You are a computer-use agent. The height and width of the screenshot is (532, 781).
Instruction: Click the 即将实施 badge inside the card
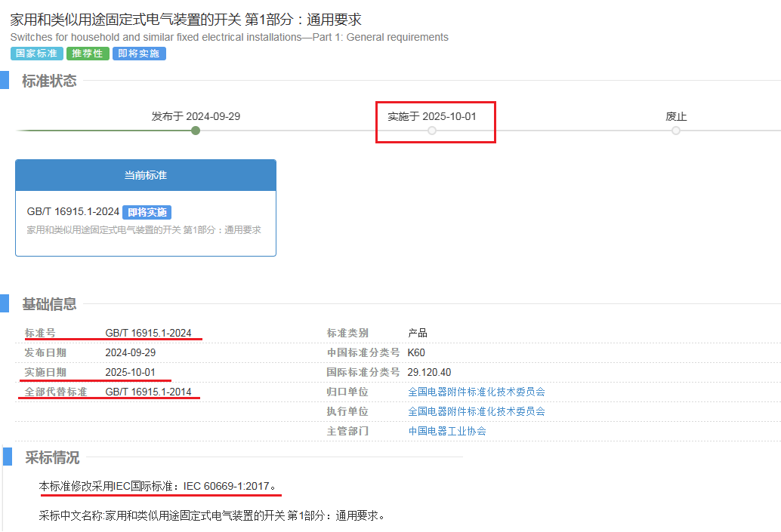147,213
